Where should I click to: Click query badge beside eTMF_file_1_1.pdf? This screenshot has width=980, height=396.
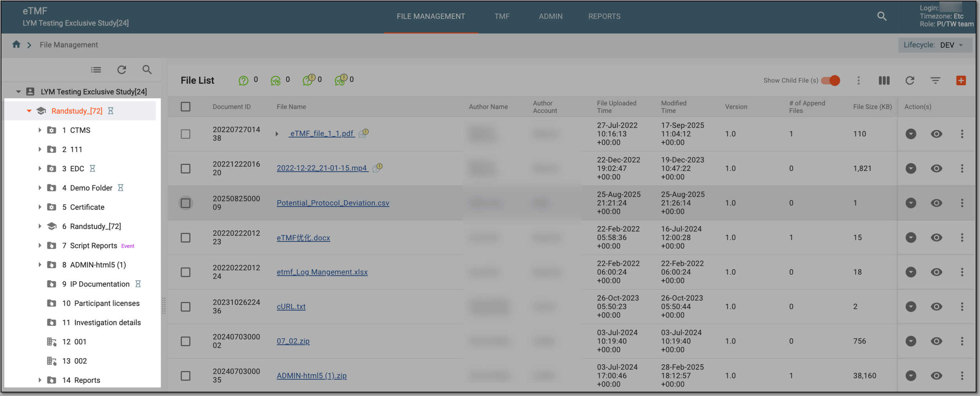click(364, 133)
